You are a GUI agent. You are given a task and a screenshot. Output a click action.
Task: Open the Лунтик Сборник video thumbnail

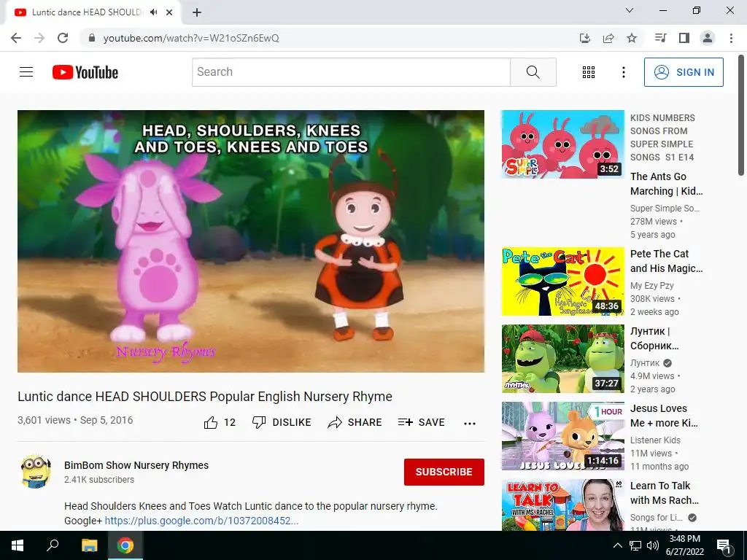coord(562,359)
